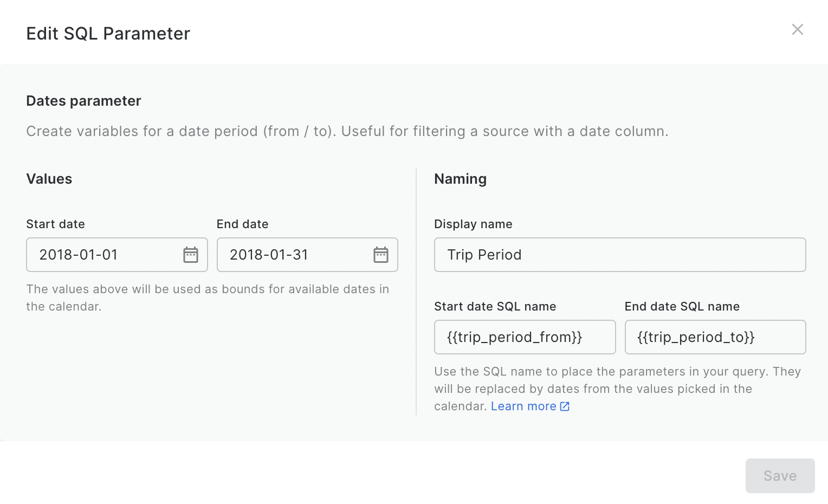Click the Start date label above the field
This screenshot has width=828, height=504.
coord(55,224)
